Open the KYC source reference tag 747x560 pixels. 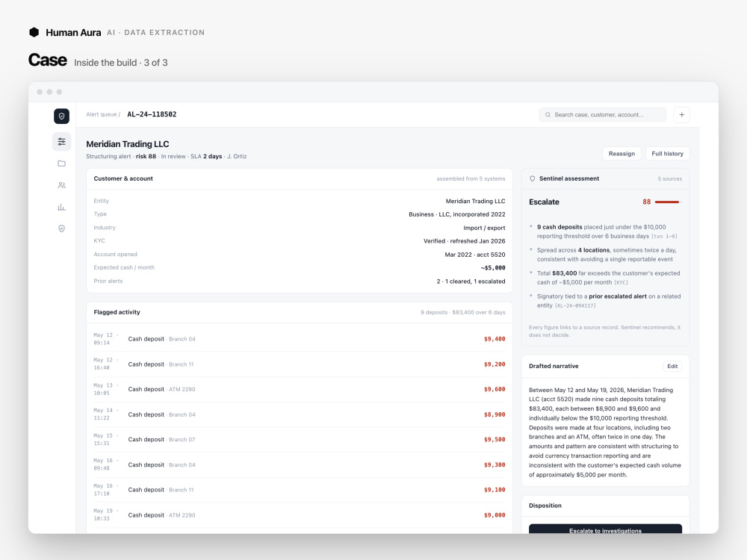pyautogui.click(x=621, y=282)
